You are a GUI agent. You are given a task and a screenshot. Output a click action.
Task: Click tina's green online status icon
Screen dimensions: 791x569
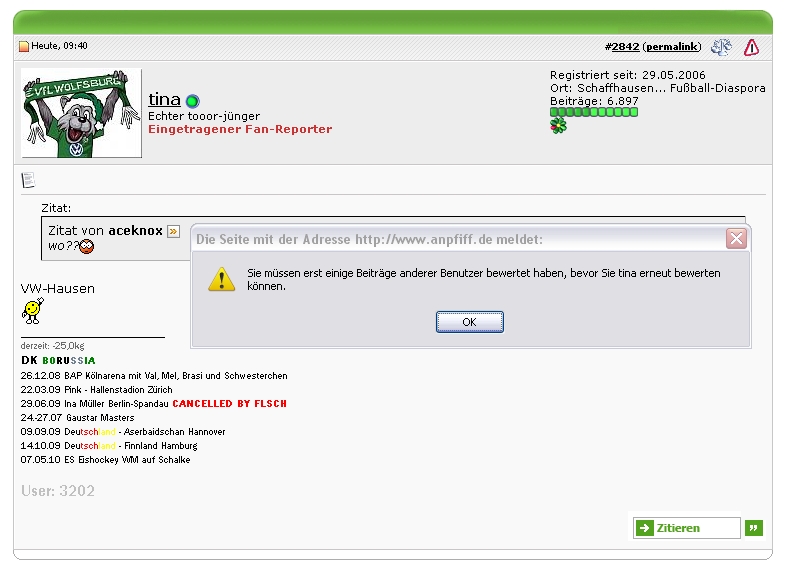tap(192, 101)
